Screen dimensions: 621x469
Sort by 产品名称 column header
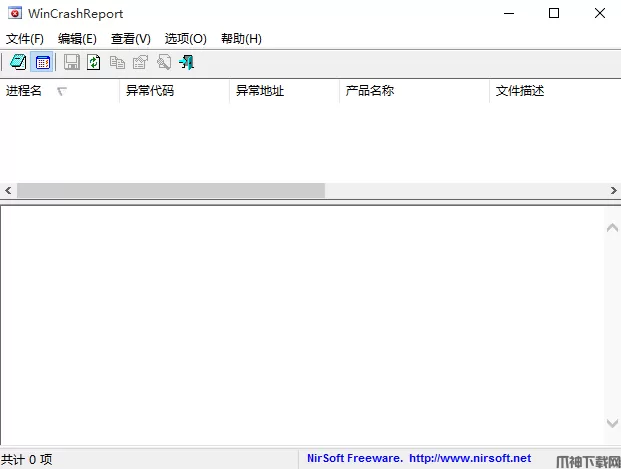pyautogui.click(x=414, y=91)
